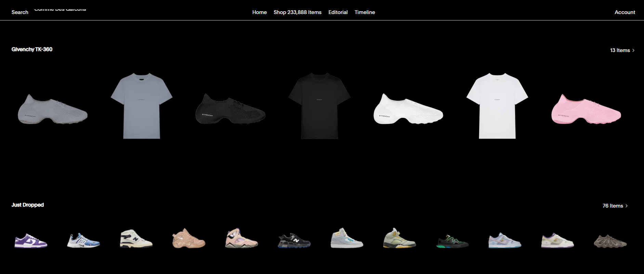The image size is (644, 274).
Task: Select the light blue low-top sneaker
Action: click(x=505, y=240)
